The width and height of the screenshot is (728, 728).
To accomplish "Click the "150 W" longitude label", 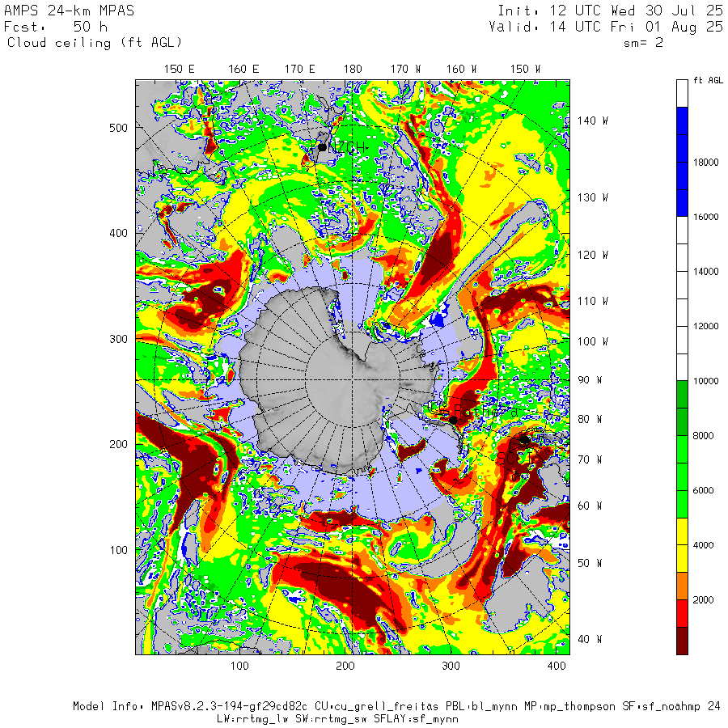I will [525, 70].
